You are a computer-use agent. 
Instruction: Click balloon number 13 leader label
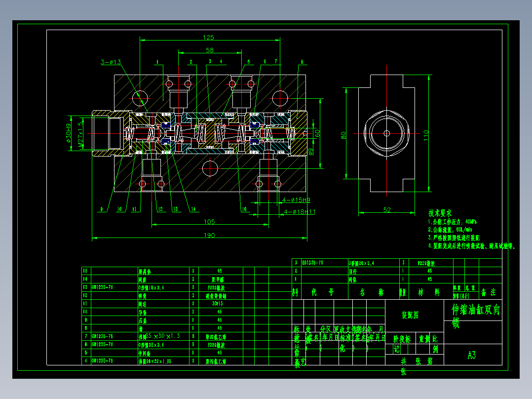pos(175,209)
